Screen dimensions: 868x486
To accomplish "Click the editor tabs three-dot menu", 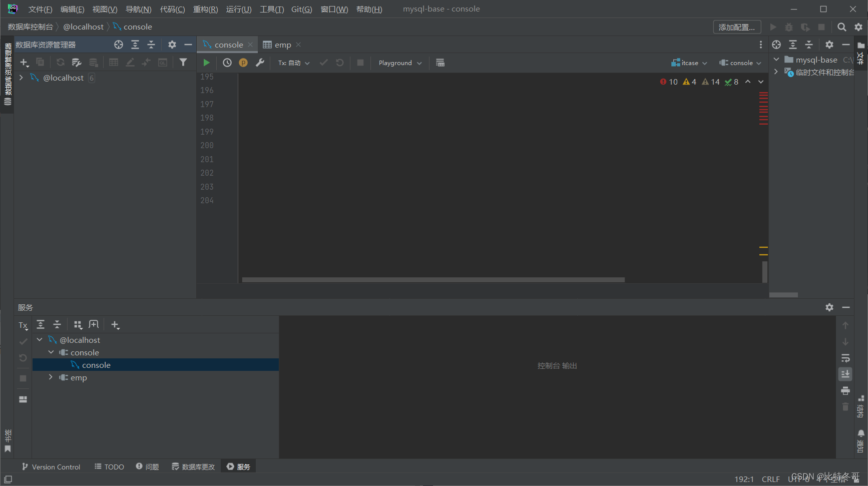I will 761,45.
